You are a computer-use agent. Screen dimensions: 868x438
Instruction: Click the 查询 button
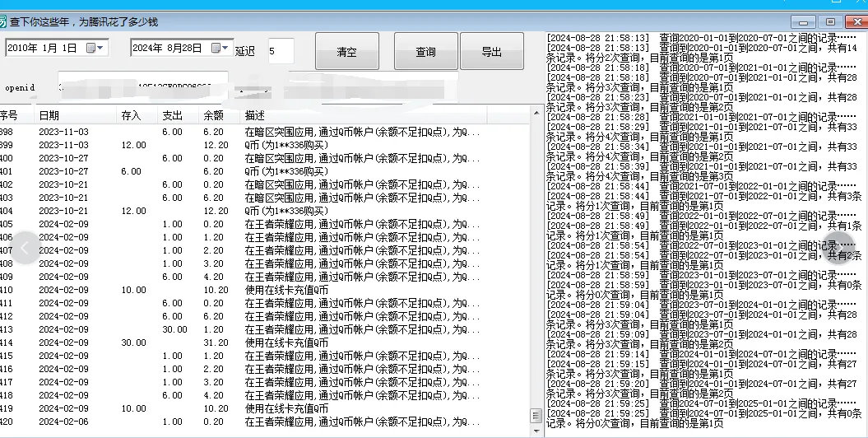pos(425,52)
